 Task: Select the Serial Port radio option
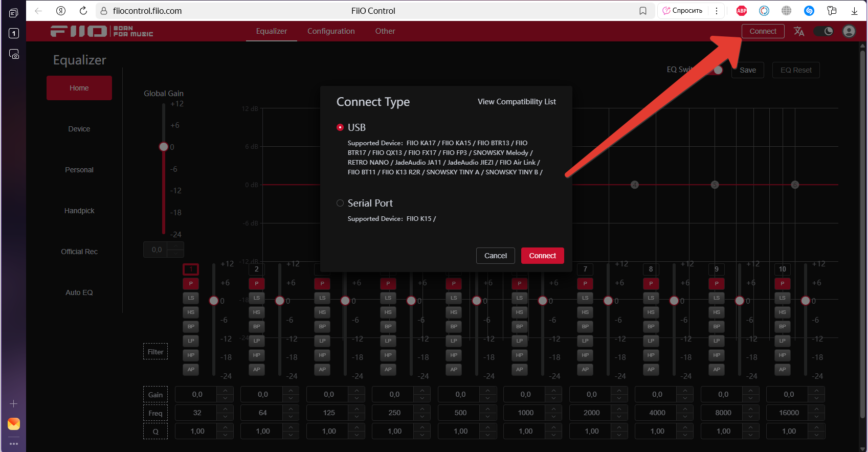click(340, 203)
